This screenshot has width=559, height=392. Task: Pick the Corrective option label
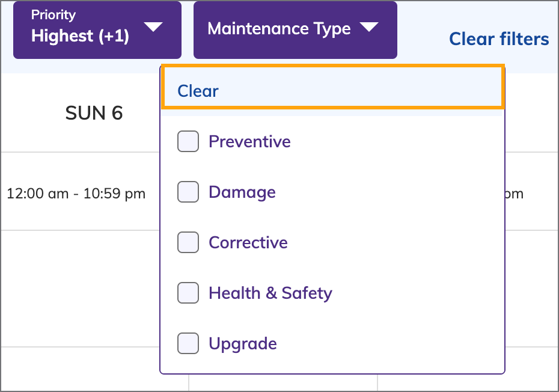(248, 243)
